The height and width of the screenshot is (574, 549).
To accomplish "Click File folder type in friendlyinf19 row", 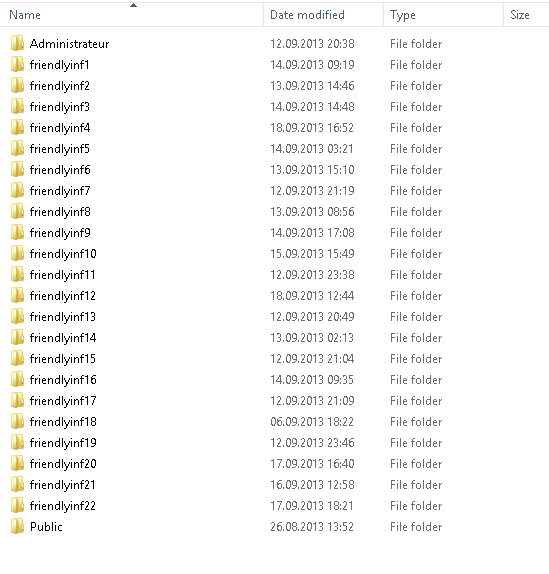I will (416, 442).
